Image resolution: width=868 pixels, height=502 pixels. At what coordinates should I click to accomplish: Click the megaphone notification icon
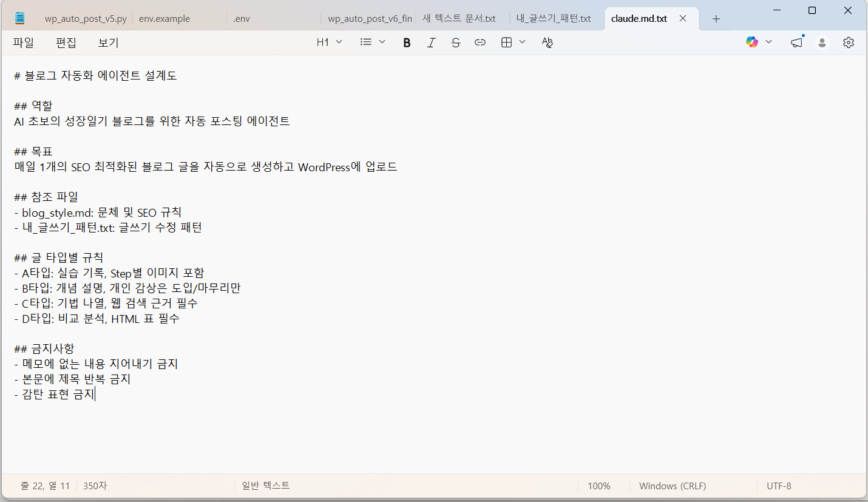coord(796,42)
